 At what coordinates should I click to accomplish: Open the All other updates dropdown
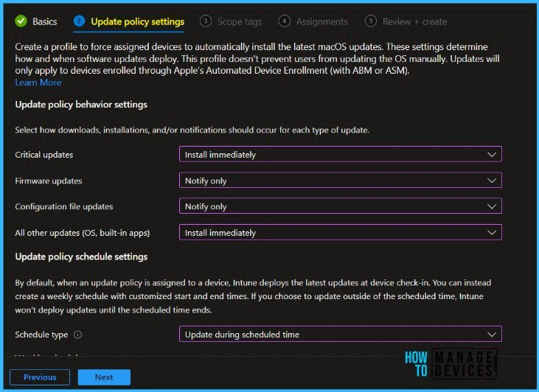[x=341, y=233]
